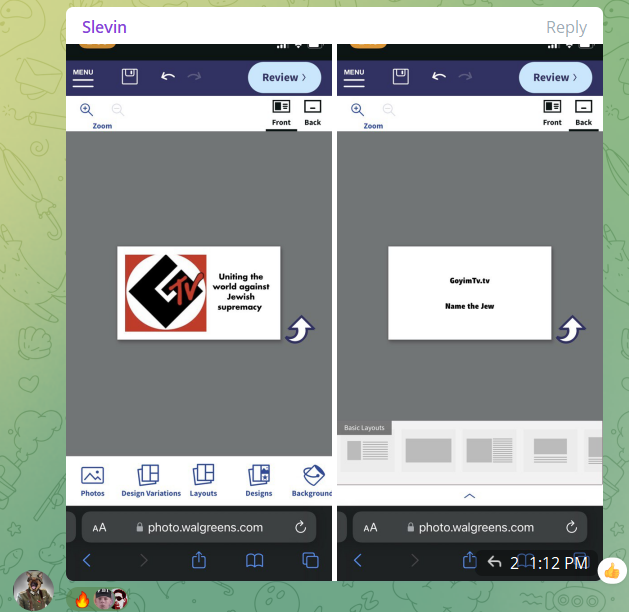Select the Front tab in the right screenshot
Image resolution: width=629 pixels, height=612 pixels.
[x=552, y=113]
